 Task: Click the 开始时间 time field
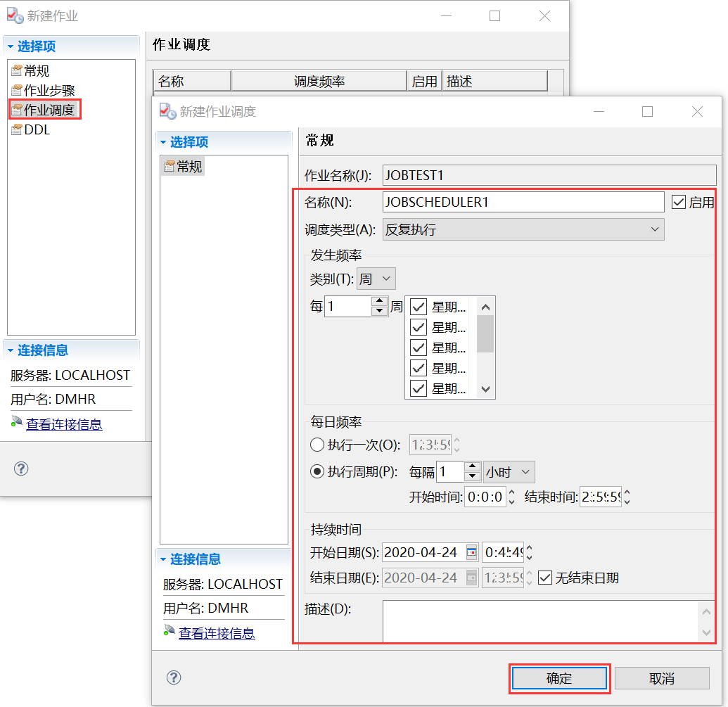(485, 497)
